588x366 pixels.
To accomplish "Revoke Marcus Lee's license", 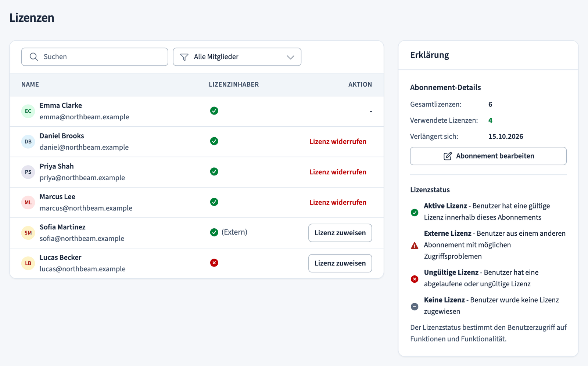I will point(338,203).
